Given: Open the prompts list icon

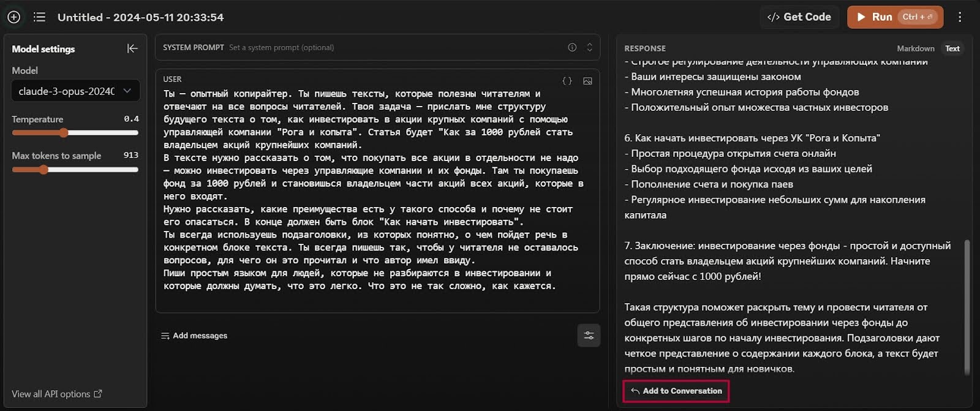Looking at the screenshot, I should [x=40, y=17].
